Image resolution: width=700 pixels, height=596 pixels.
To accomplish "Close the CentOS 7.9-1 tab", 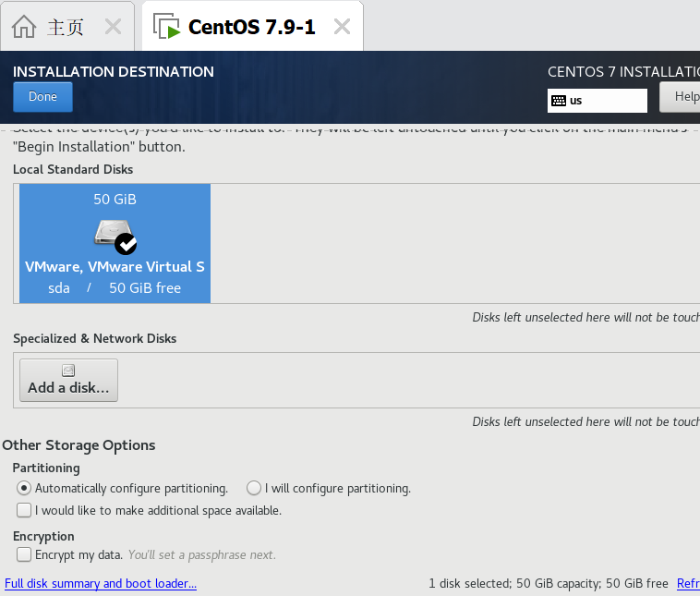I will click(x=342, y=27).
